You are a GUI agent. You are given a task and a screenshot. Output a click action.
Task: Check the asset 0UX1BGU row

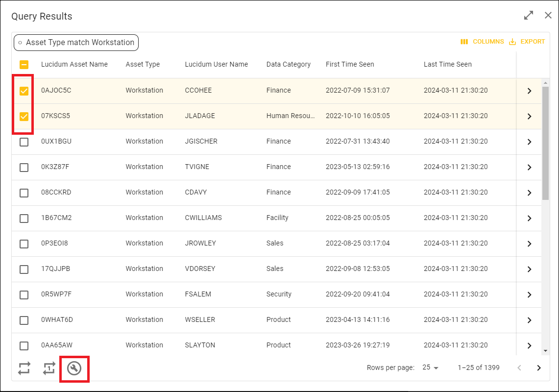(x=24, y=142)
